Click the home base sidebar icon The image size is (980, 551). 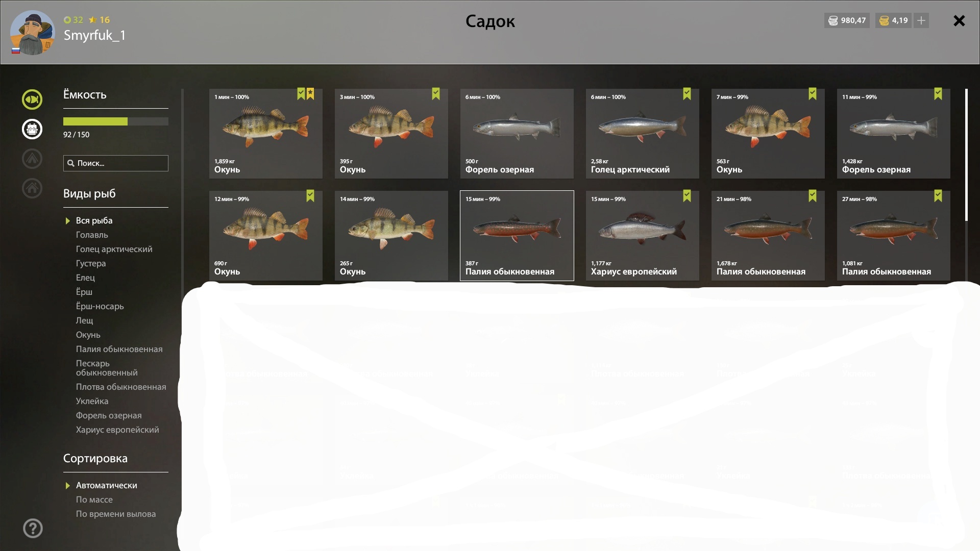pos(32,188)
